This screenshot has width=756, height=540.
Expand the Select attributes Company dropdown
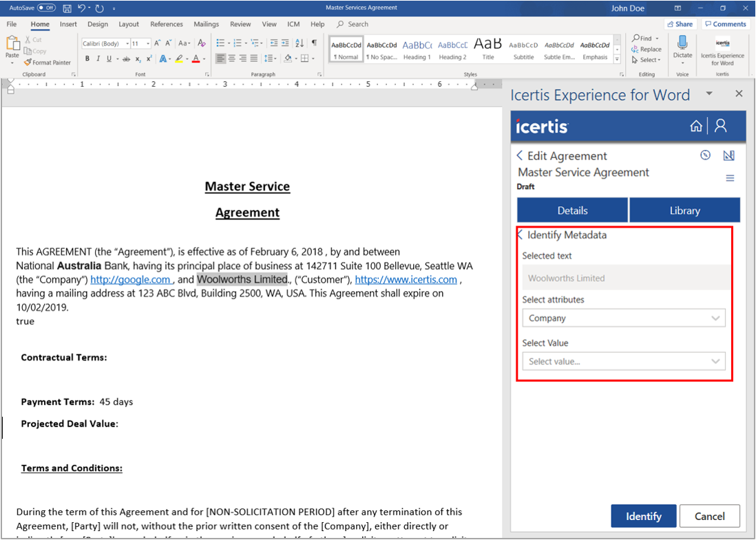(x=623, y=318)
